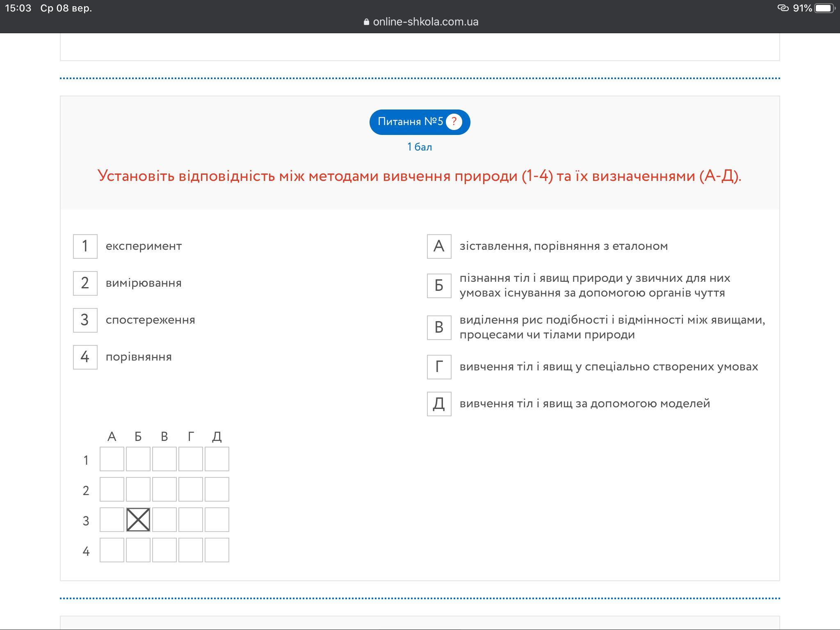Click the спостереження method text
This screenshot has height=630, width=840.
[x=150, y=320]
